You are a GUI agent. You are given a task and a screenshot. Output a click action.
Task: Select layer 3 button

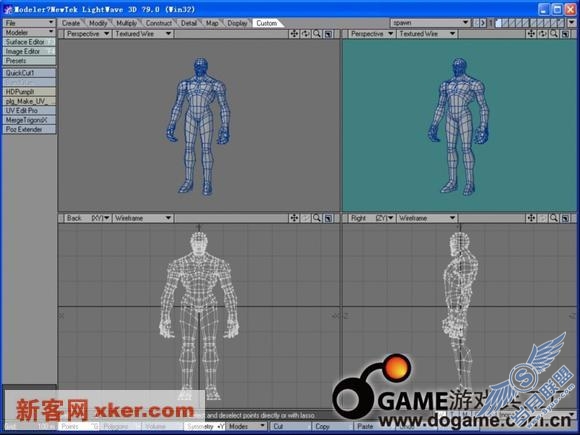pos(512,23)
